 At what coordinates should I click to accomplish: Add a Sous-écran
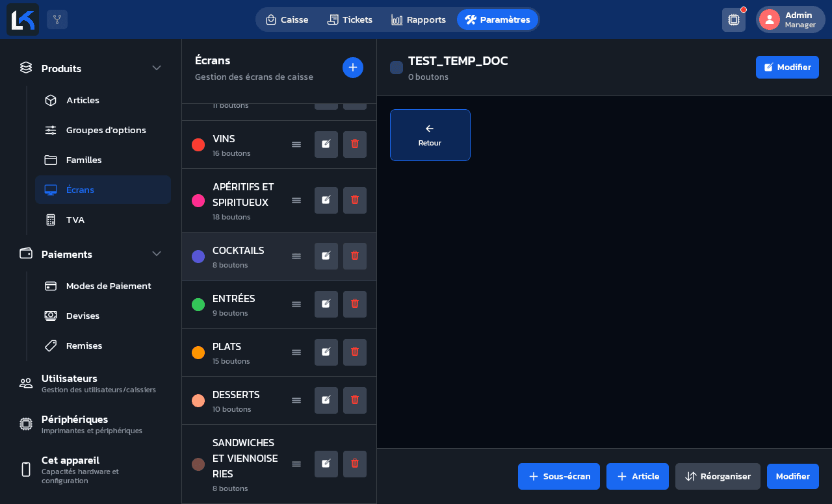(x=559, y=476)
